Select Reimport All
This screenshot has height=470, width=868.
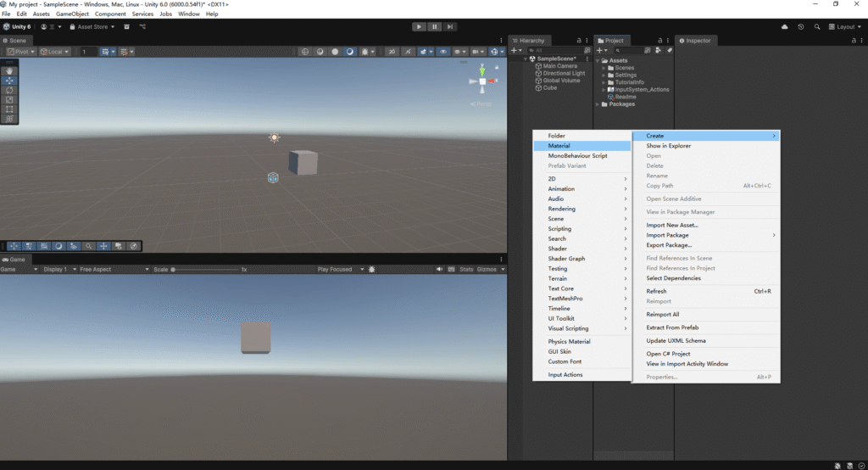(x=706, y=314)
